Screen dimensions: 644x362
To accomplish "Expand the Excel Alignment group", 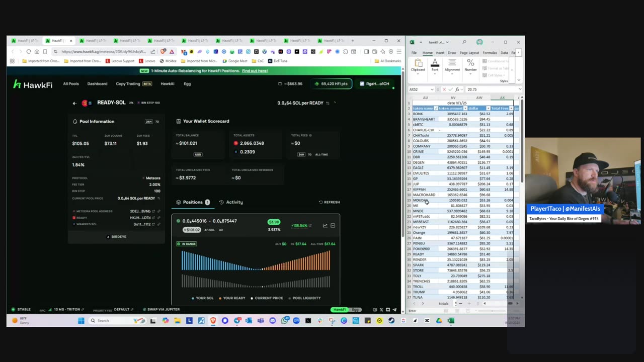I will pyautogui.click(x=452, y=65).
